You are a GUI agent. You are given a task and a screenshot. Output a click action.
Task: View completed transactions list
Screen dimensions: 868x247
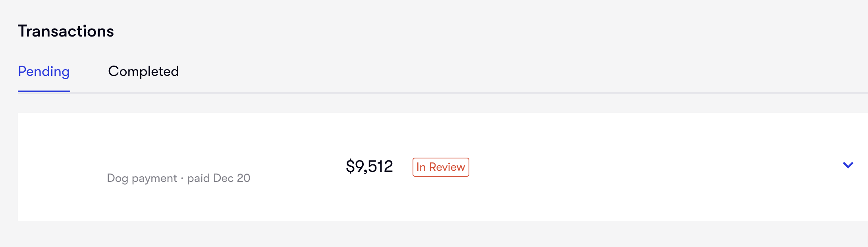[143, 71]
